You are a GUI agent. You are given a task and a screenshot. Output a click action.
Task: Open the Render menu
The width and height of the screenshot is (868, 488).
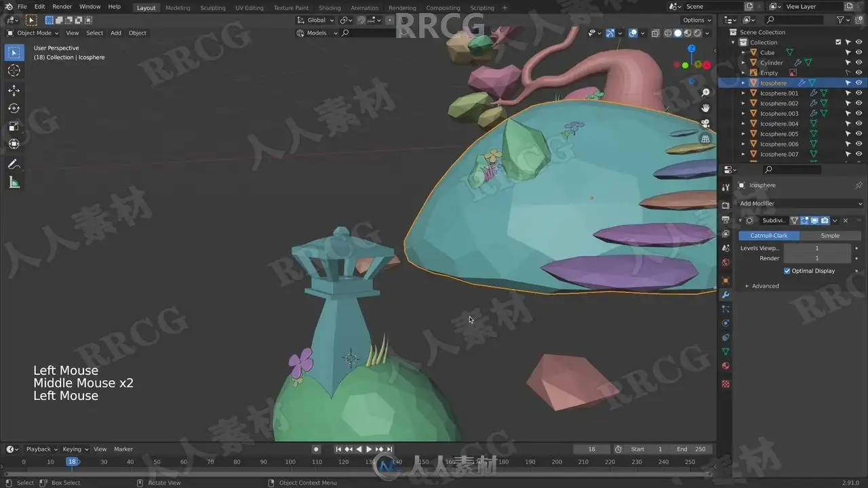pos(62,7)
